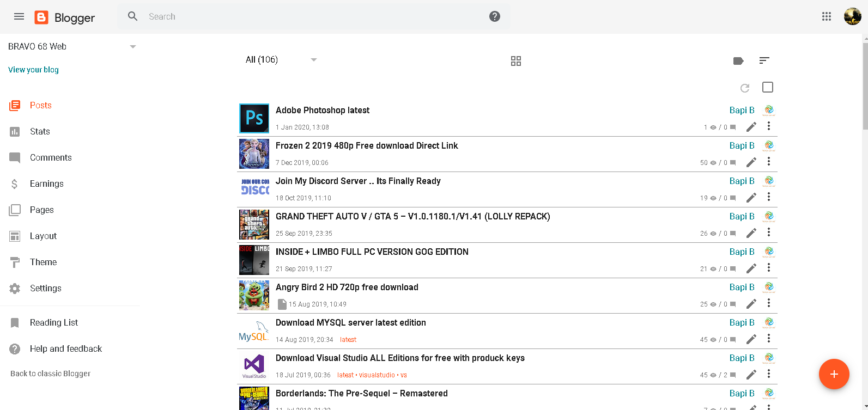Open the Visual Studio logo thumbnail
The width and height of the screenshot is (868, 410).
(254, 366)
